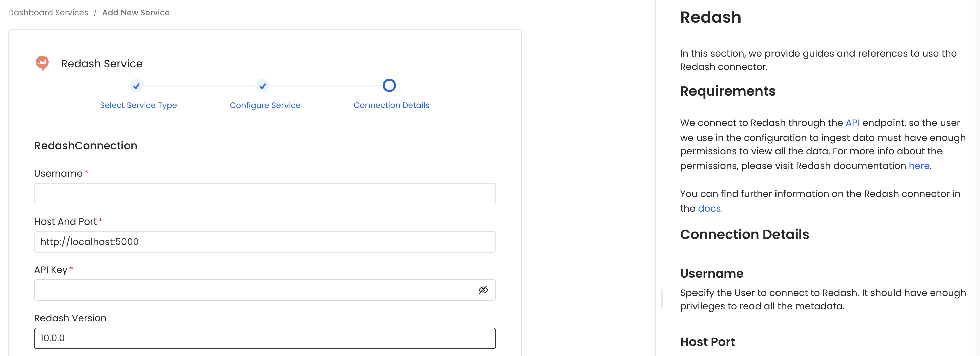
Task: Toggle API Key visibility with the eye icon
Action: (483, 290)
